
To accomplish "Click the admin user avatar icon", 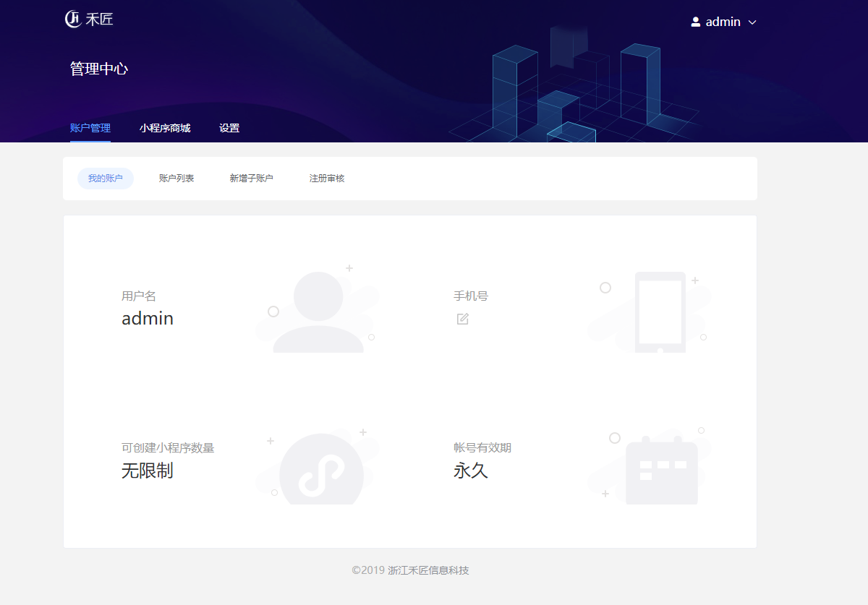I will [x=696, y=22].
